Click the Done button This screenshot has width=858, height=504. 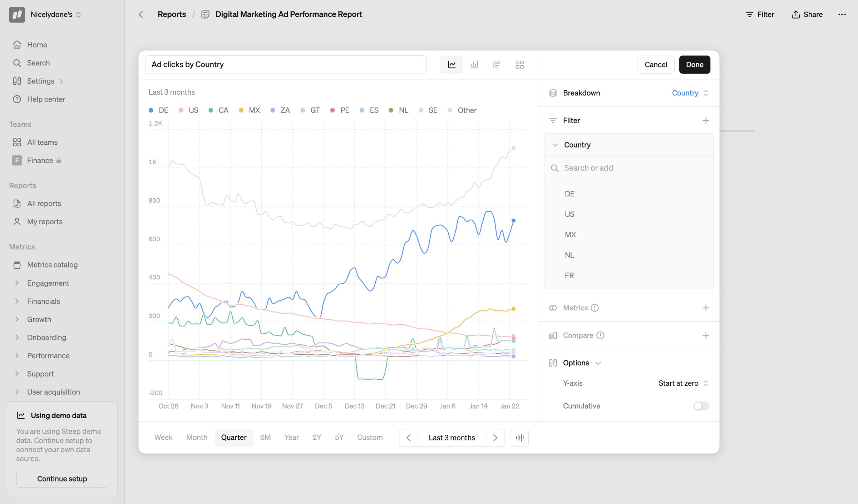pos(695,65)
